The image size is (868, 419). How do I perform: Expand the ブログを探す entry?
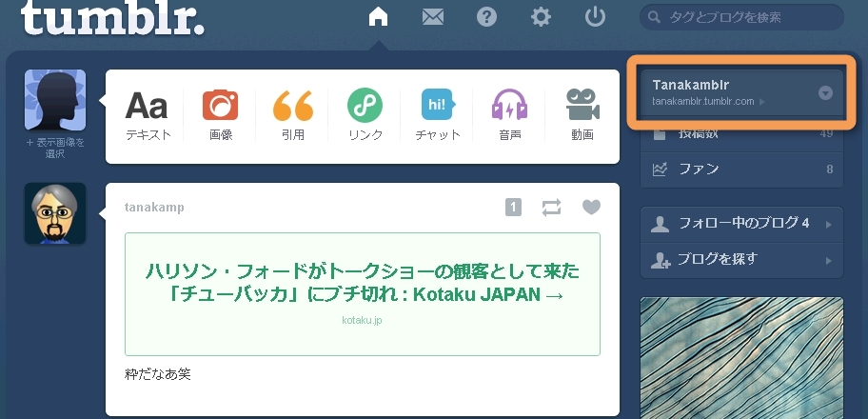[x=741, y=260]
